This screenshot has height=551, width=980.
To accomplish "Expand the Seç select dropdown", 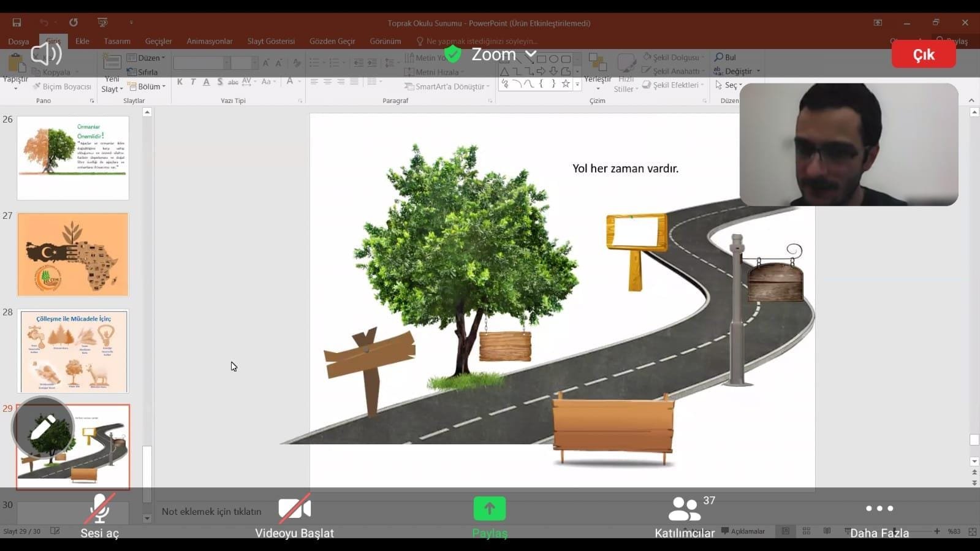I will point(729,85).
